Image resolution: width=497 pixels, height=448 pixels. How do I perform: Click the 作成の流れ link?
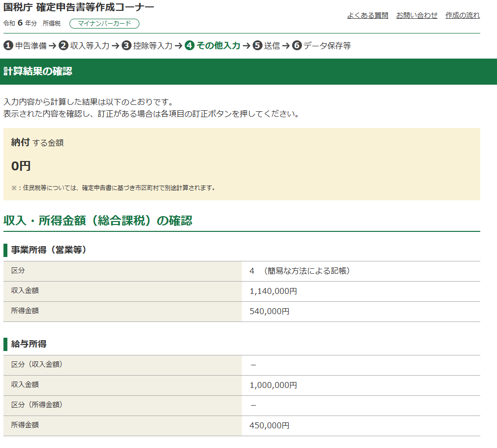463,15
